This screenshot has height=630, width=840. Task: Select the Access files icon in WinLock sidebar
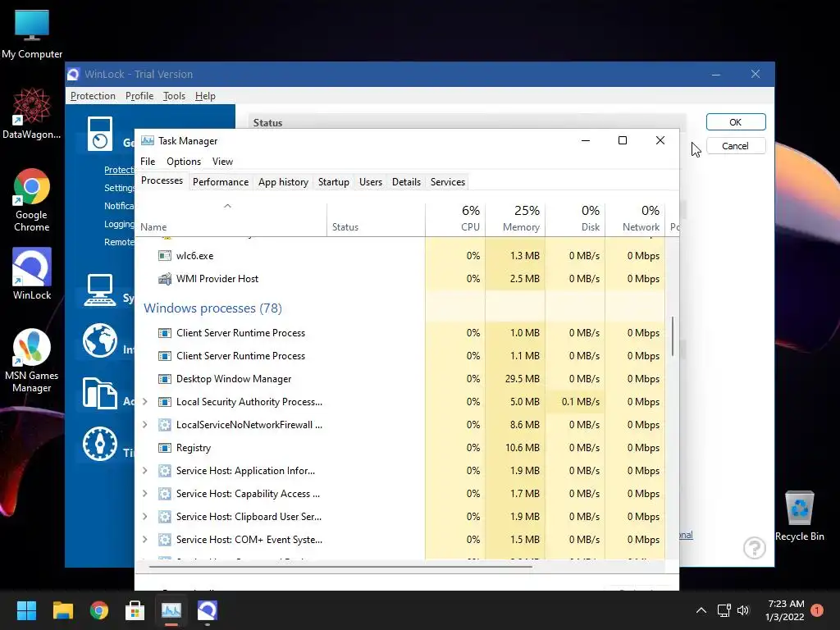[100, 393]
